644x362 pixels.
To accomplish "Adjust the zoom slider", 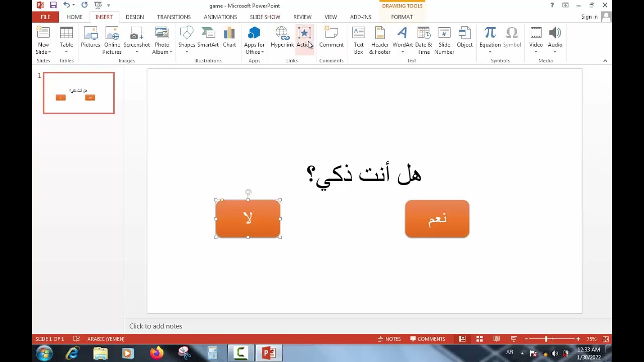I will coord(546,339).
